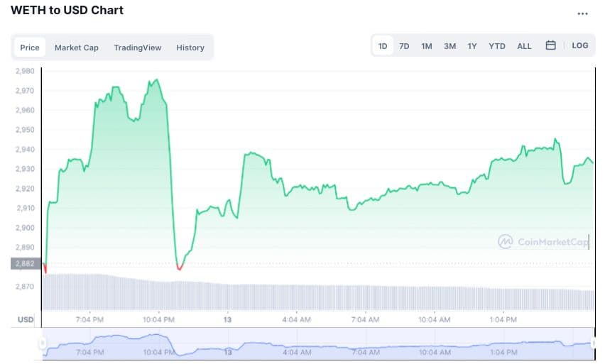The width and height of the screenshot is (605, 364).
Task: Select the 7D time range
Action: 404,46
